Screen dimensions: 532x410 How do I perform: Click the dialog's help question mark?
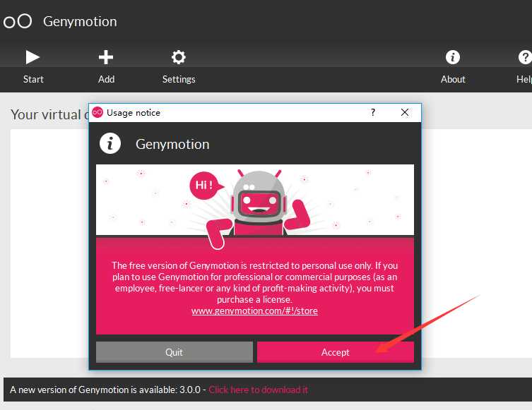pyautogui.click(x=373, y=112)
